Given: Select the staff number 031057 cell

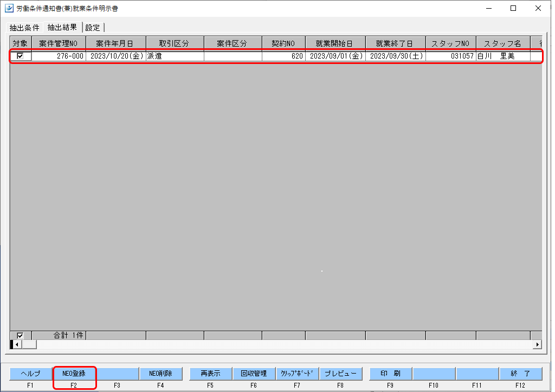Looking at the screenshot, I should point(451,56).
